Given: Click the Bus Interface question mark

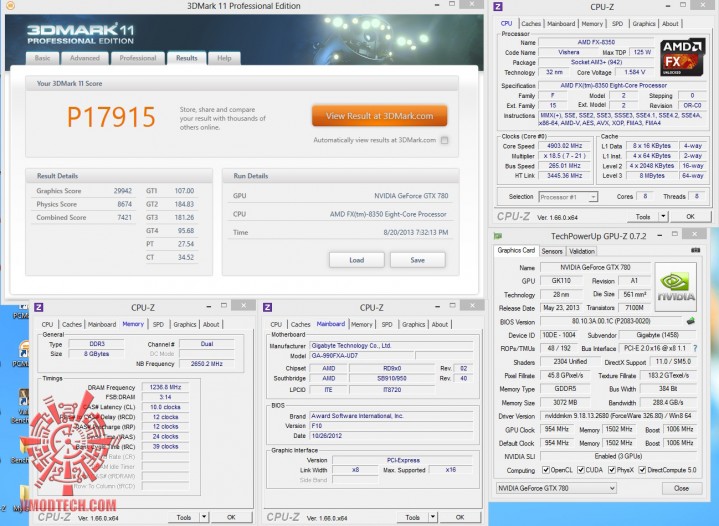Looking at the screenshot, I should pos(696,348).
